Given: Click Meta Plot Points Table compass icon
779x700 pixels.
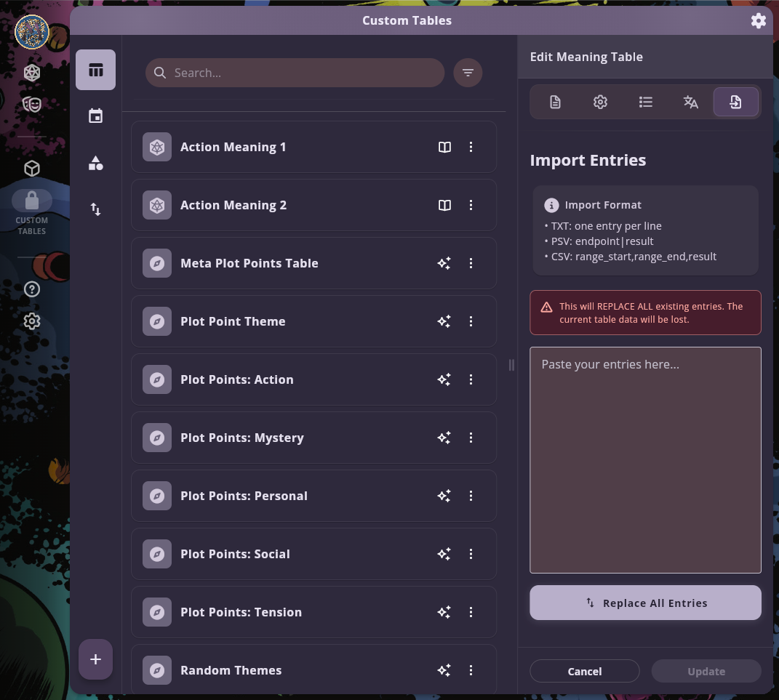Looking at the screenshot, I should point(157,263).
